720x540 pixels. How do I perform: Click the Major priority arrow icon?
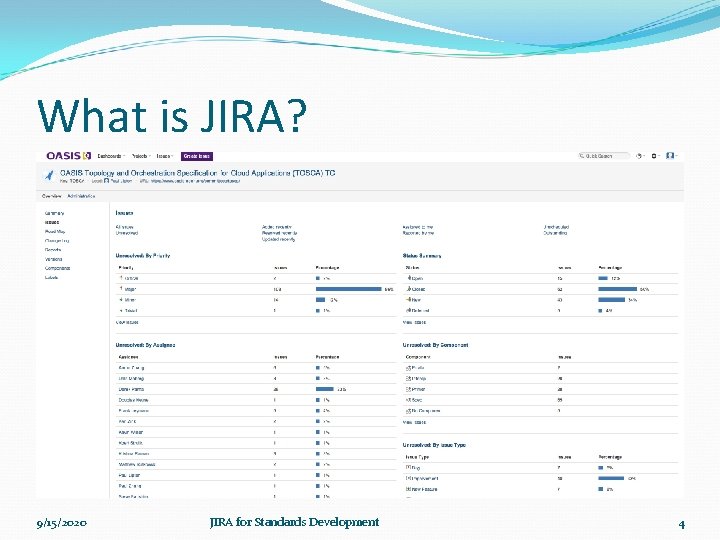[x=121, y=289]
